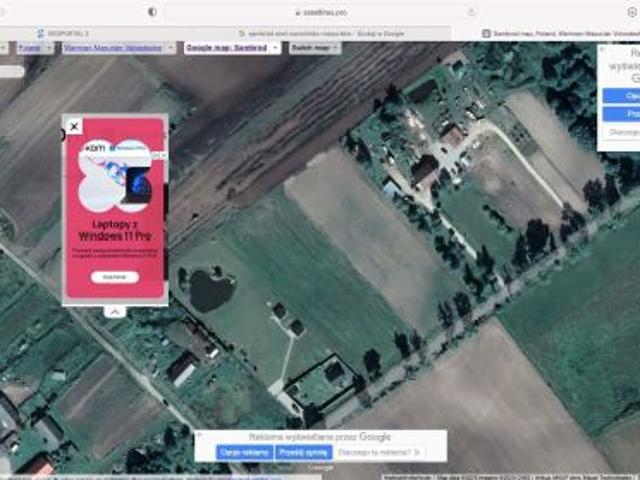This screenshot has width=640, height=480.
Task: Focus the satellites.pro address bar
Action: tap(321, 13)
